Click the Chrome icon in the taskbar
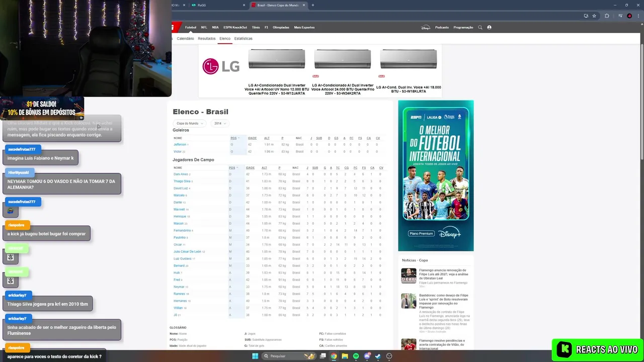Screen dimensions: 644x362 [334, 356]
